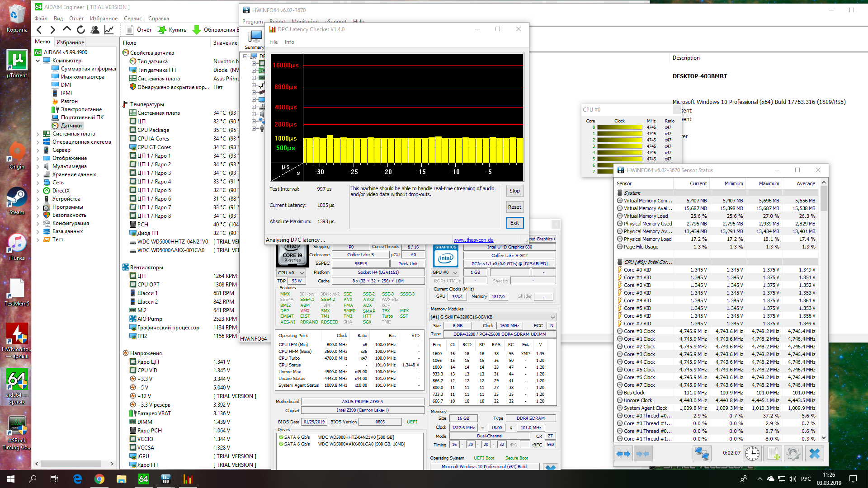
Task: Open the G Skill memory module dropdown
Action: (493, 317)
